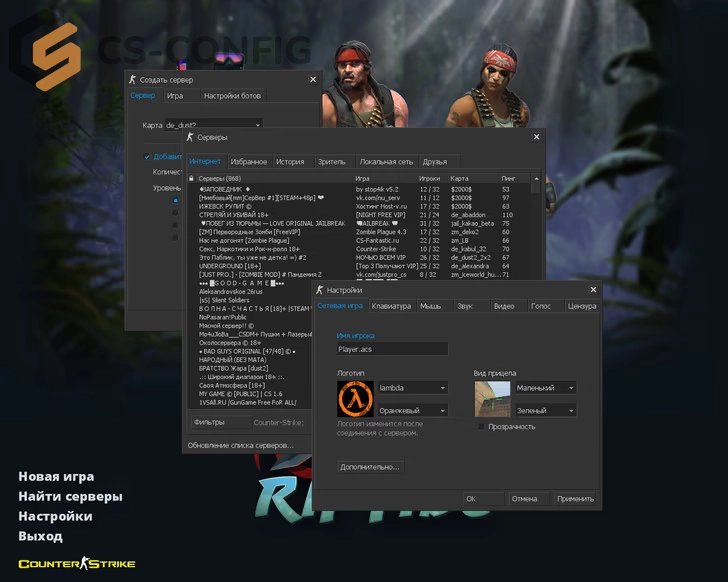Select server Нас не догонят [Zombie Plague]
The image size is (728, 582).
(x=359, y=240)
